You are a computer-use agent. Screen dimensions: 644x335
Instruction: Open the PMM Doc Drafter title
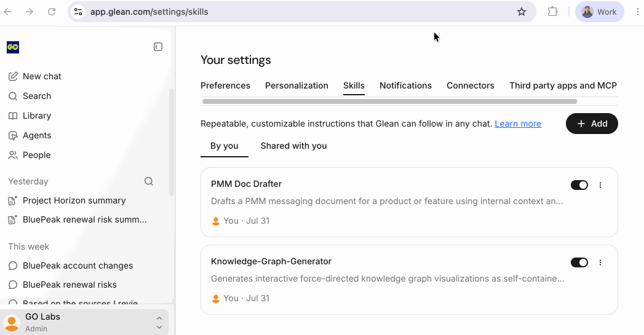point(246,184)
